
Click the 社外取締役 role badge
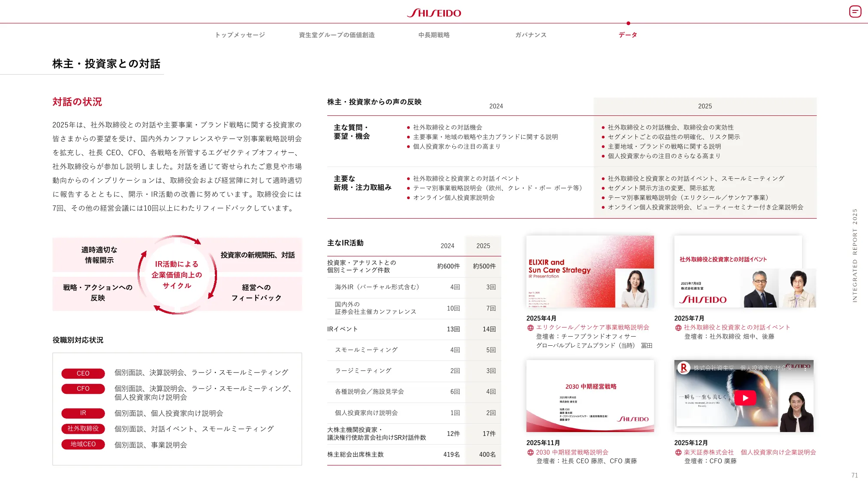click(83, 429)
